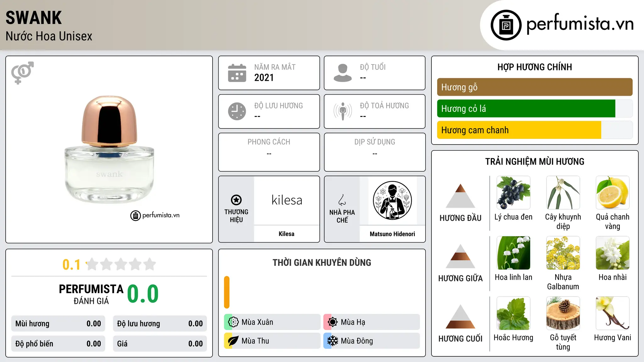
Task: Click the SWANK perfume title
Action: tap(34, 18)
